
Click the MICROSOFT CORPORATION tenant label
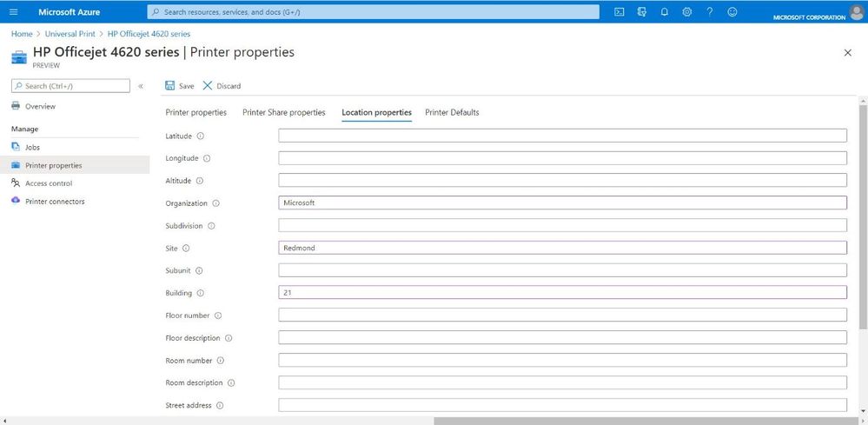[809, 17]
